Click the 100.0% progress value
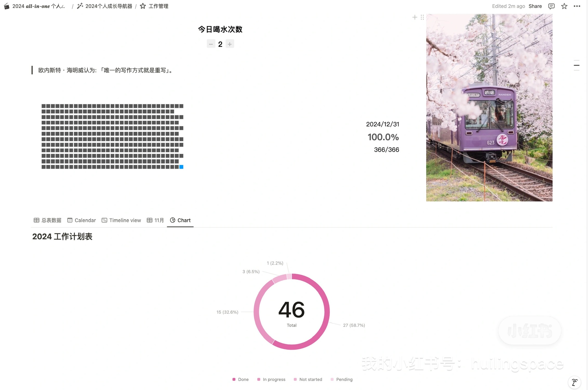The image size is (588, 390). point(383,137)
